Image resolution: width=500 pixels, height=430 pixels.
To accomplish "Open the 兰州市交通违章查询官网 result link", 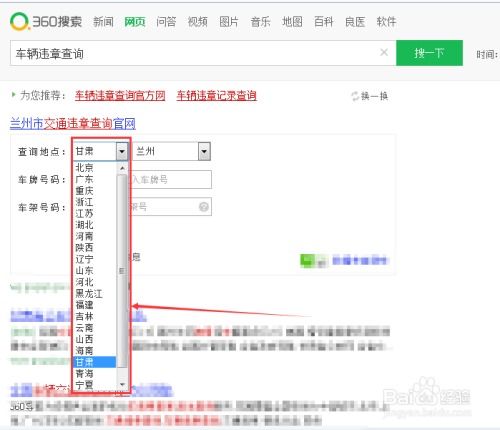I will click(73, 124).
